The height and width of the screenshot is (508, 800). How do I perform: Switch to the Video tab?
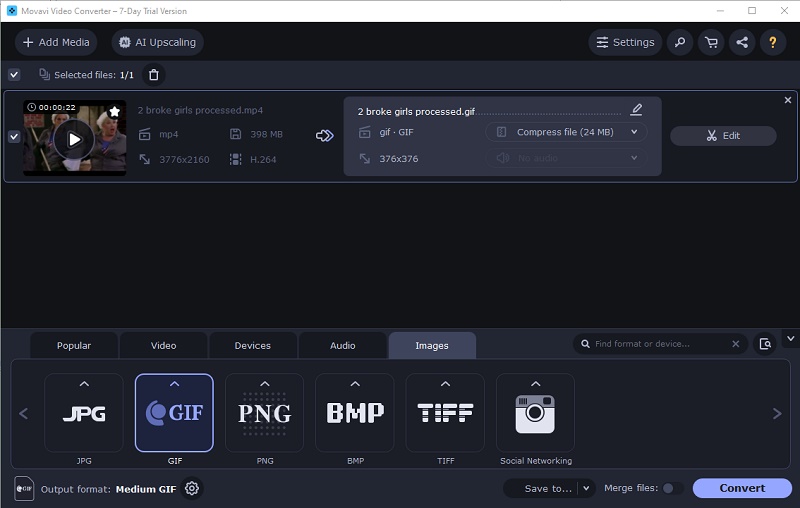click(x=163, y=345)
